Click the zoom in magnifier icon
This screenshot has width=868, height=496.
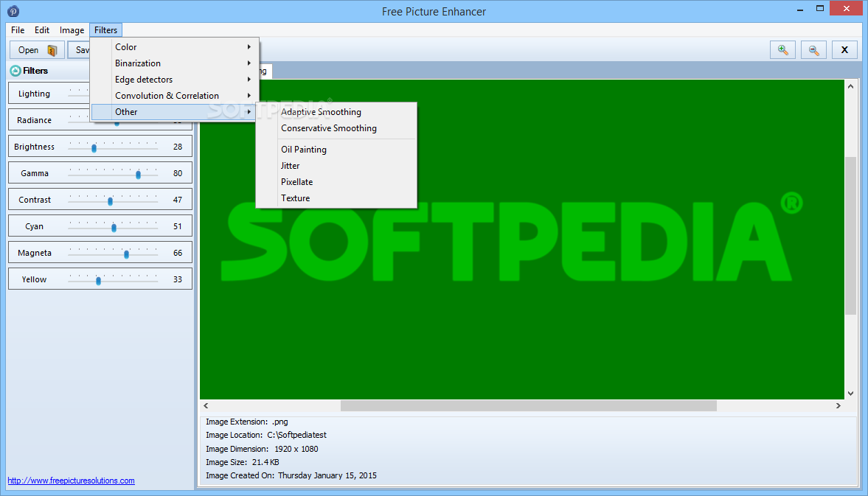782,50
